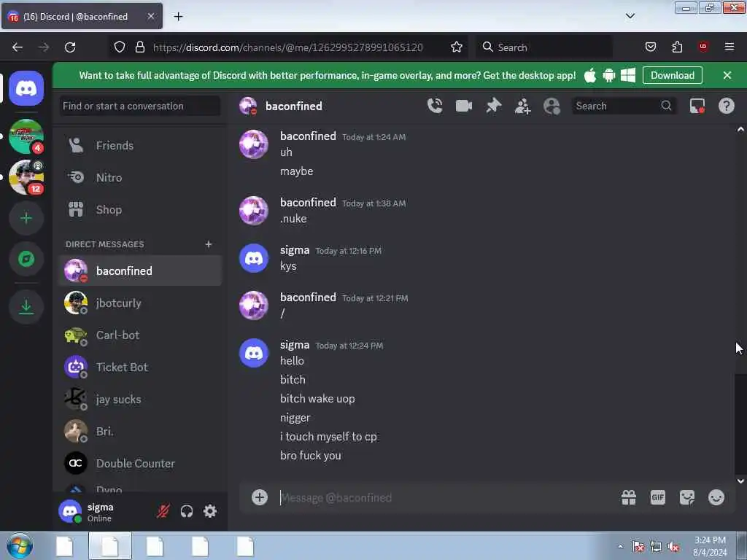Viewport: 747px width, 560px height.
Task: Unmute the microphone
Action: point(163,511)
